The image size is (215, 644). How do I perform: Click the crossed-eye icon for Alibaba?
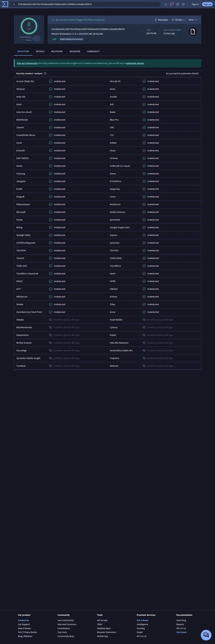point(51,320)
